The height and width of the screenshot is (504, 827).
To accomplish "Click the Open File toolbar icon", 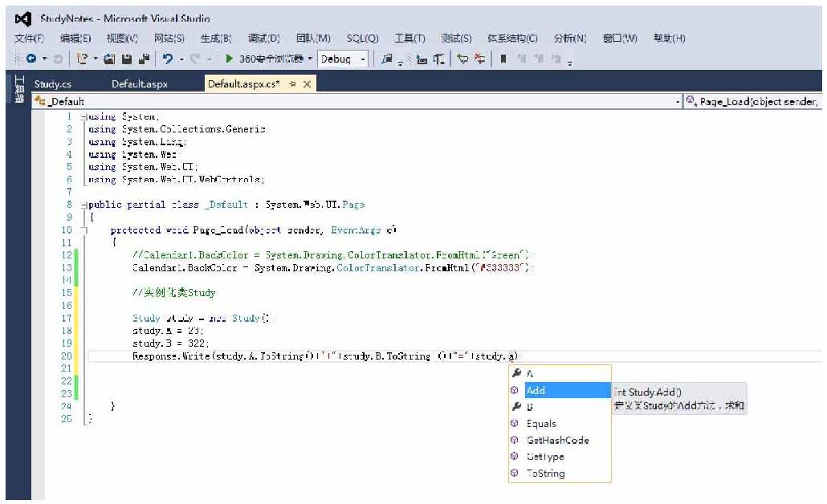I will (x=109, y=59).
